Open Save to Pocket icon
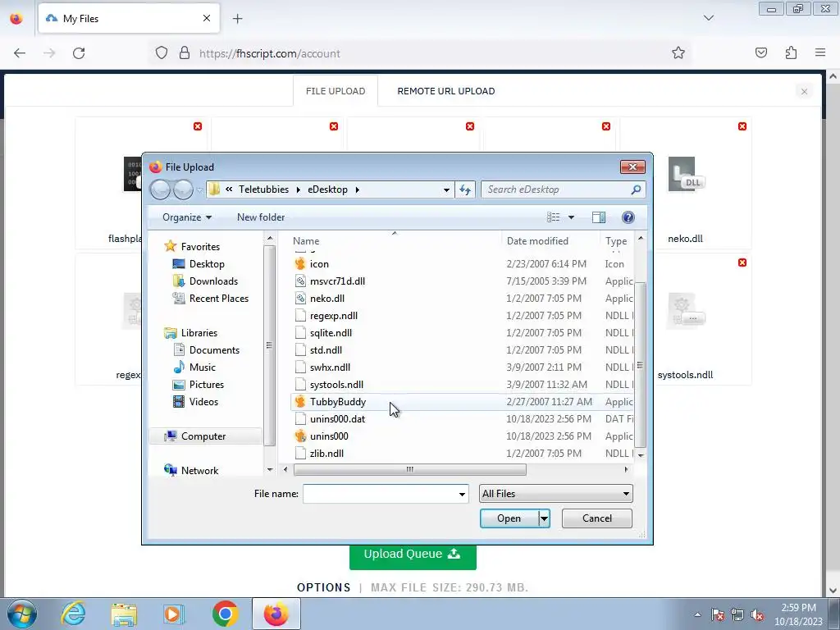The height and width of the screenshot is (630, 840). coord(760,52)
